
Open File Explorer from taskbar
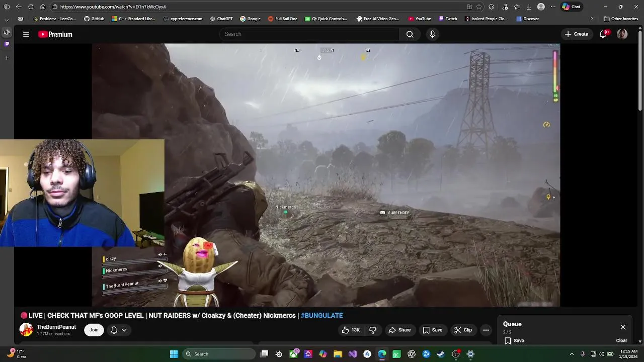point(338,354)
